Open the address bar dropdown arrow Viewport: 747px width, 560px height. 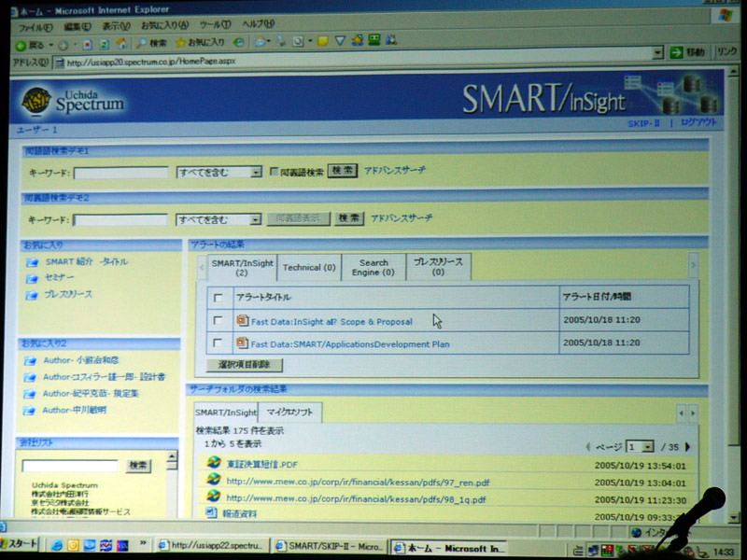pyautogui.click(x=657, y=52)
